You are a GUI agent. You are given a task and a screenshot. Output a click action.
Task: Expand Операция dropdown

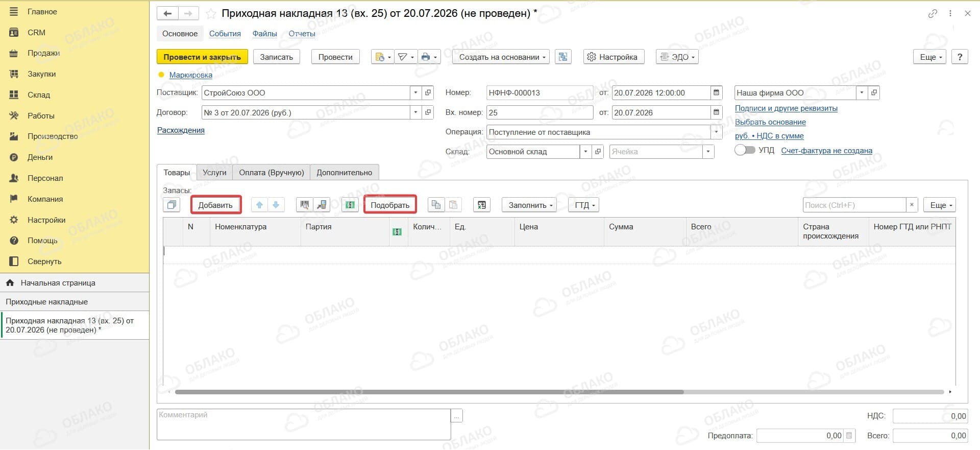716,132
